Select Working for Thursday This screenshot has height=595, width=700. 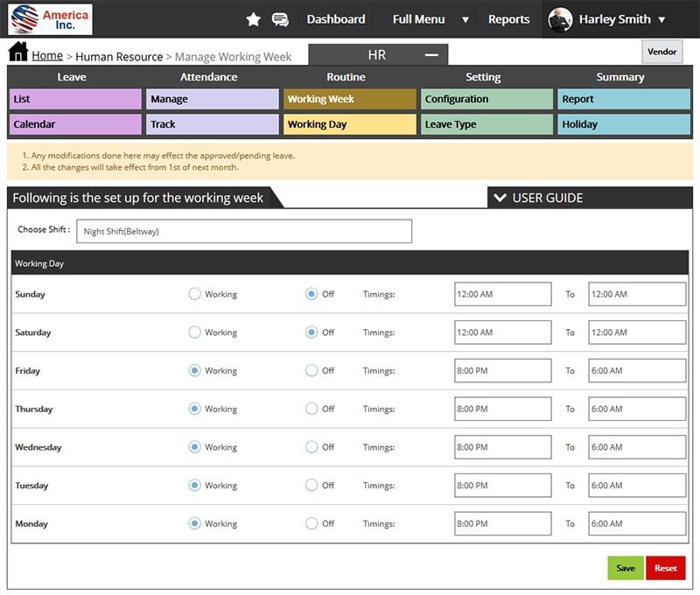[x=194, y=409]
